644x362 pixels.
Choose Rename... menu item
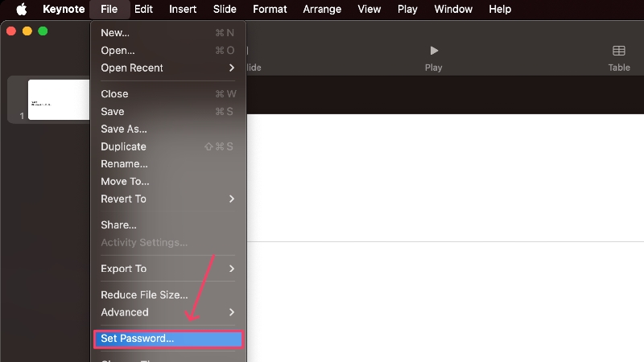[x=168, y=164]
